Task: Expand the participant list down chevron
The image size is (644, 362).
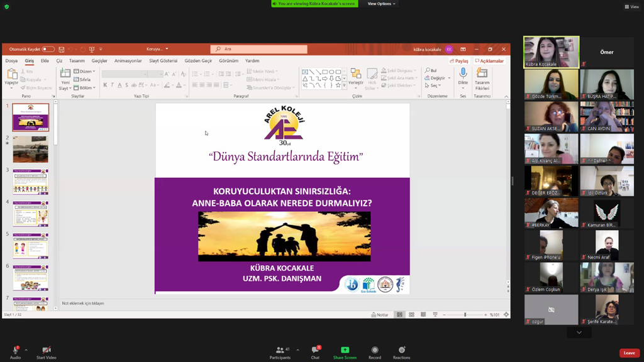Action: click(579, 332)
